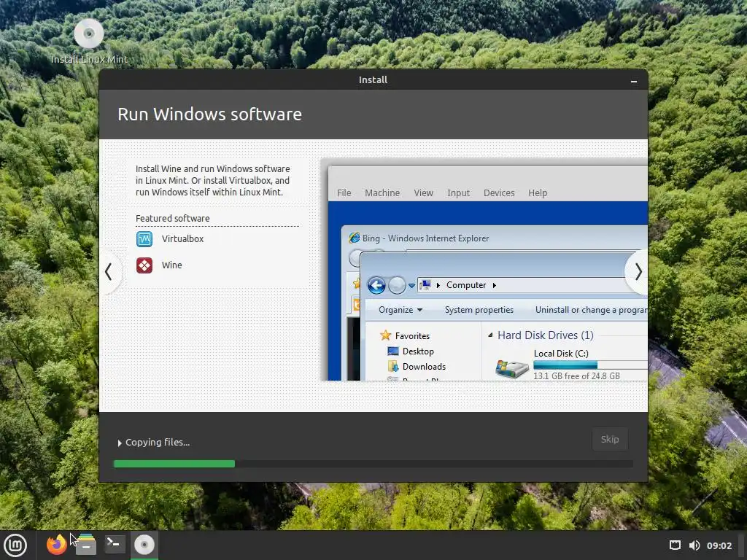Click System properties in the screenshot
The width and height of the screenshot is (747, 560).
pyautogui.click(x=479, y=310)
